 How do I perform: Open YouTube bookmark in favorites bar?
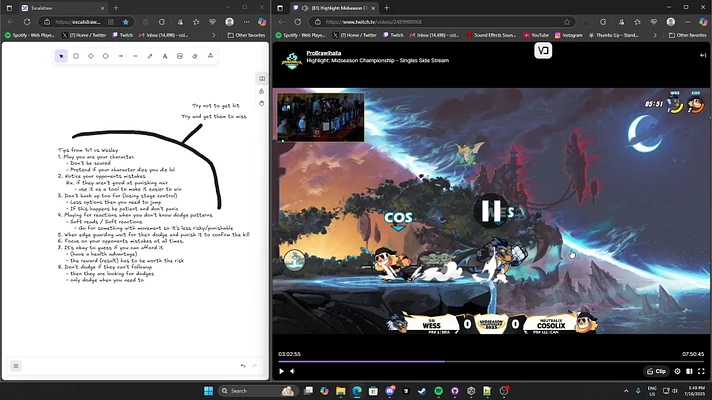536,35
